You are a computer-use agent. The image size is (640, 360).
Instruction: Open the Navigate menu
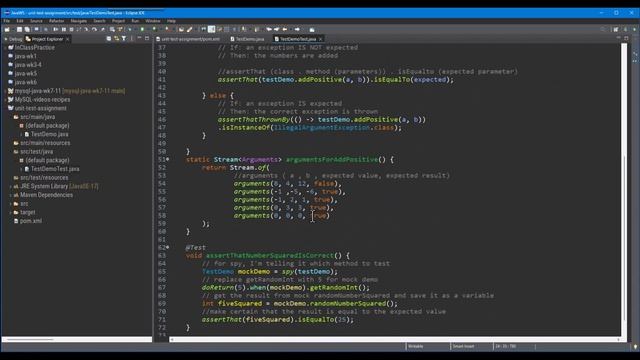pos(79,21)
